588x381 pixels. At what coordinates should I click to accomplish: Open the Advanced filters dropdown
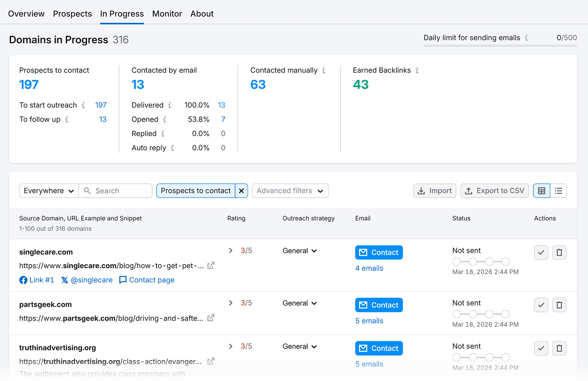coord(290,191)
